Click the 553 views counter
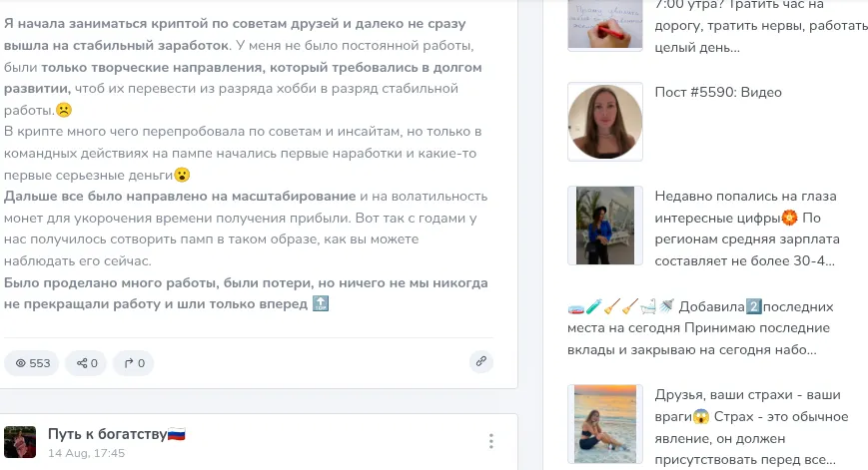Image resolution: width=868 pixels, height=470 pixels. tap(32, 363)
